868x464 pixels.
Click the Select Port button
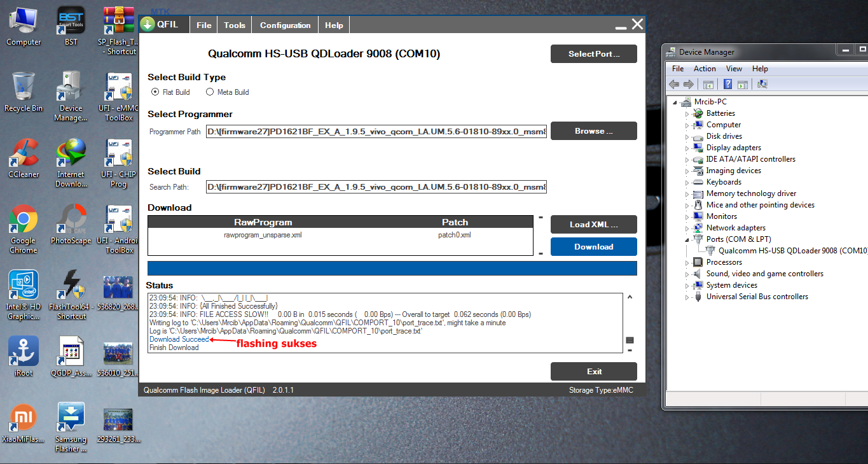[x=594, y=54]
